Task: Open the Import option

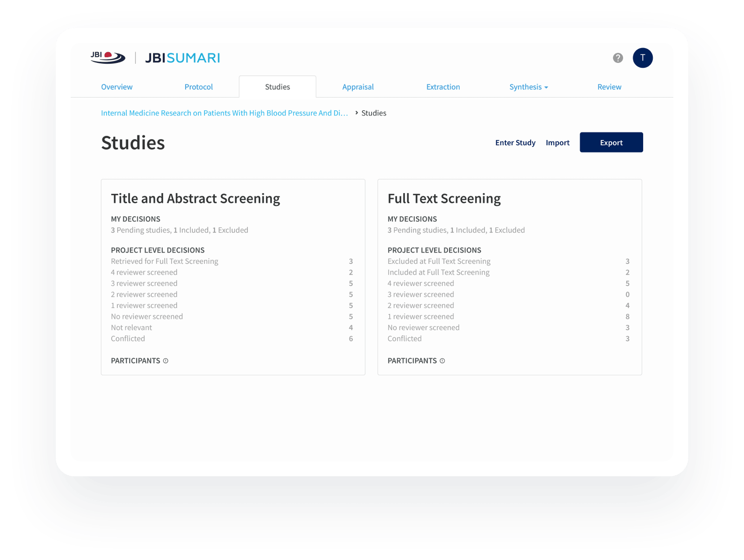Action: (x=558, y=142)
